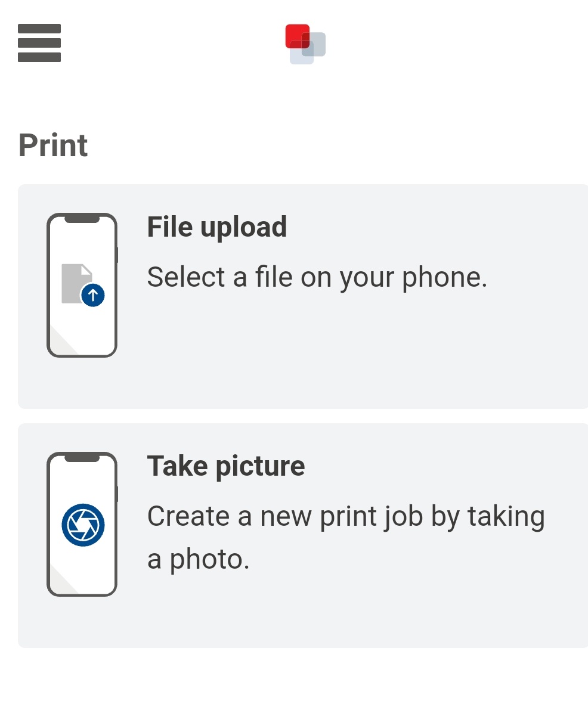The width and height of the screenshot is (588, 707).
Task: Select the Take picture title
Action: pos(226,466)
